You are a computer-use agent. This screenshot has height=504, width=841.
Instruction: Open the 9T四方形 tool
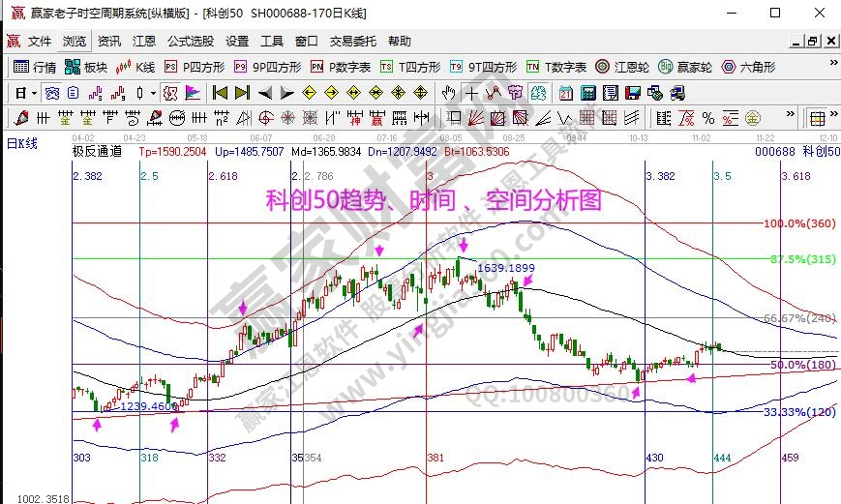(484, 67)
